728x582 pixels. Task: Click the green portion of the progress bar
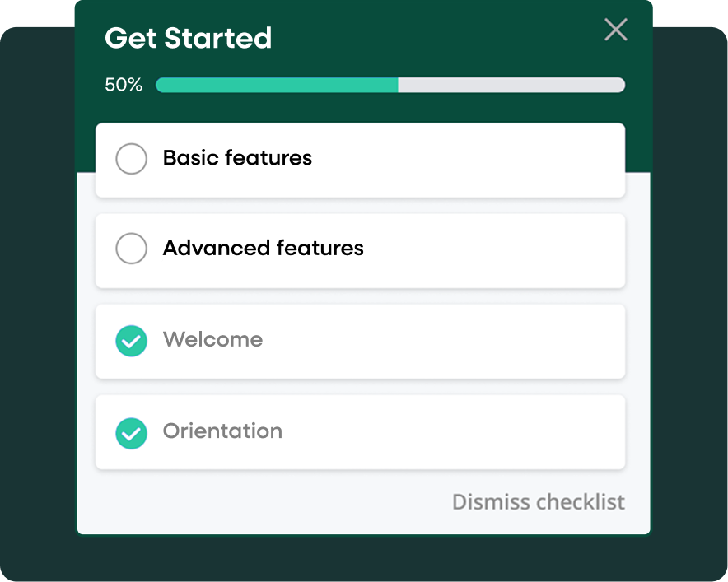pyautogui.click(x=272, y=84)
